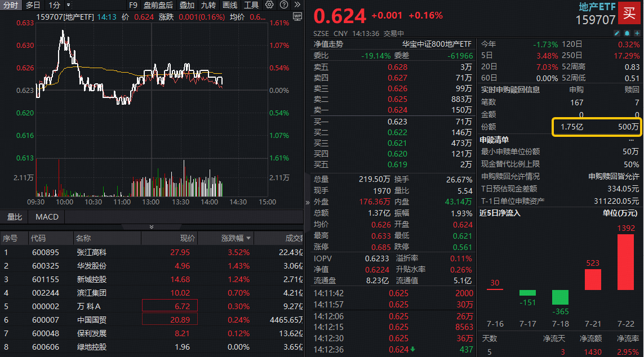
Task: Switch to the MACD tab
Action: click(46, 217)
